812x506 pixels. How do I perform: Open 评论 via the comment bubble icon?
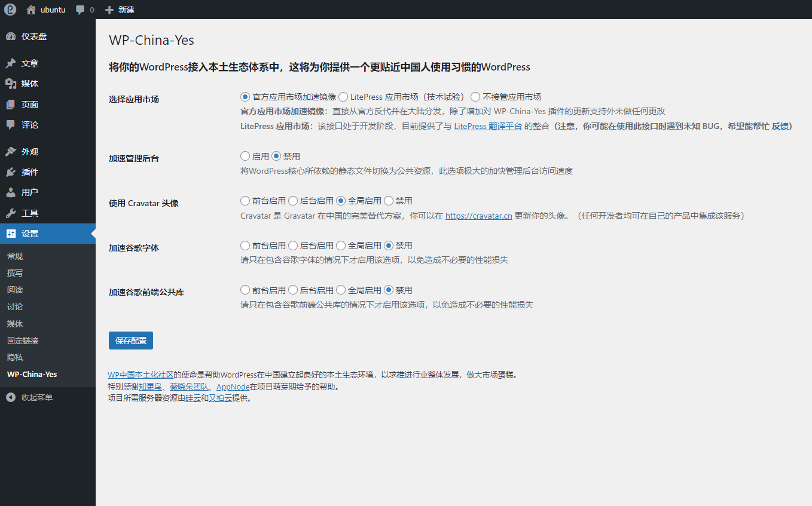click(x=11, y=124)
